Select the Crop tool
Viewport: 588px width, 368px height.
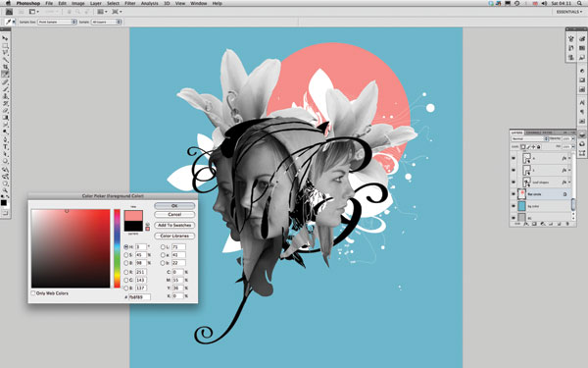click(x=5, y=67)
